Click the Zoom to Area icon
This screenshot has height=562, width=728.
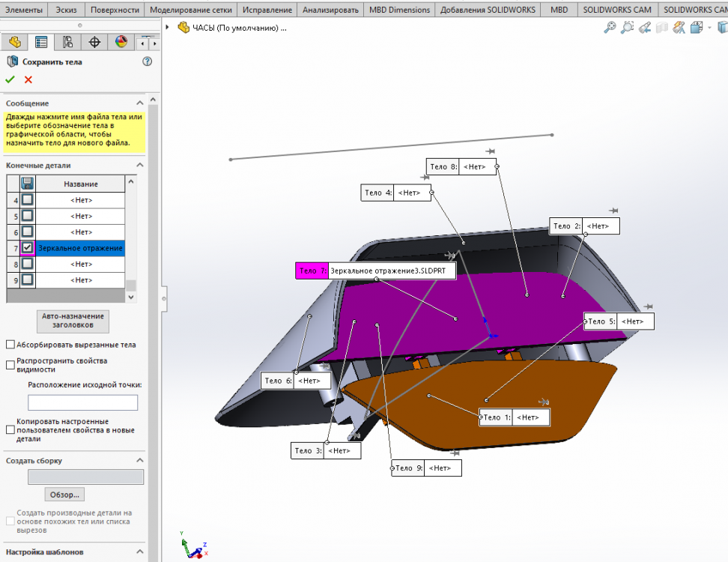pyautogui.click(x=627, y=28)
